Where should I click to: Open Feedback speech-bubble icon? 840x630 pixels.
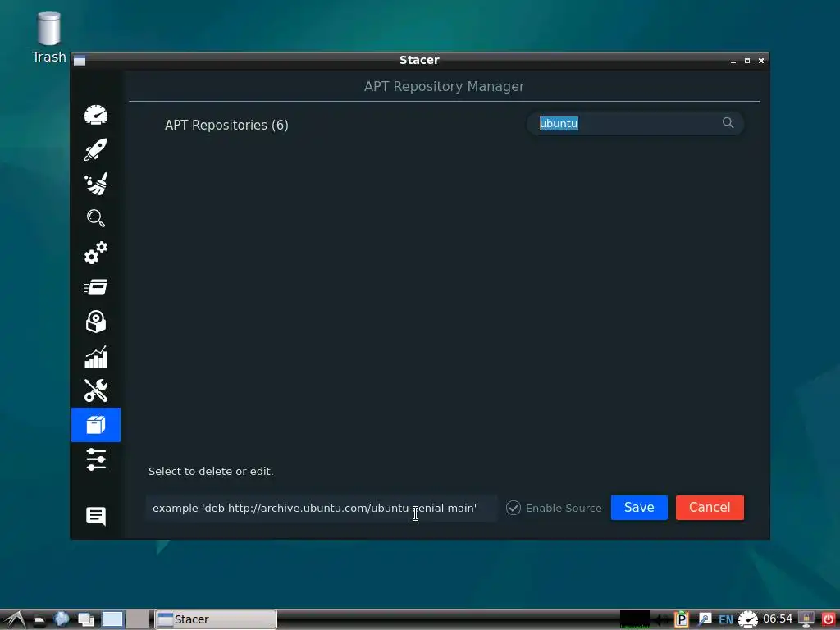[x=96, y=516]
